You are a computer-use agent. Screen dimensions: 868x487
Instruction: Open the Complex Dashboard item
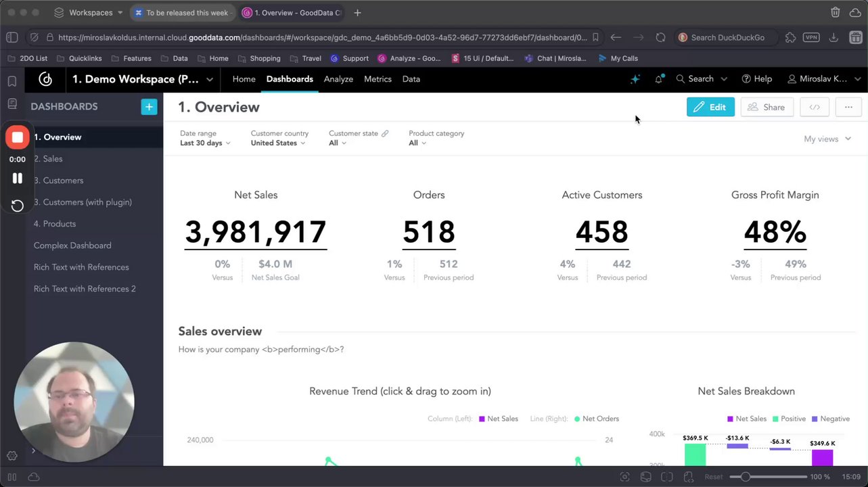tap(95, 246)
